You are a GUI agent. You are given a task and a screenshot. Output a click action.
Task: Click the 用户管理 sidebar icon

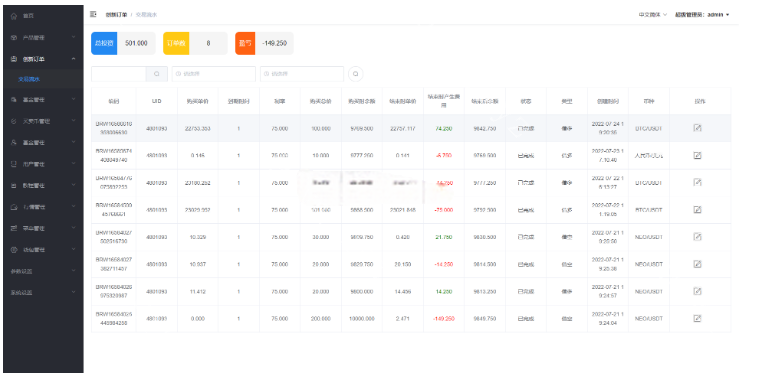pos(13,164)
